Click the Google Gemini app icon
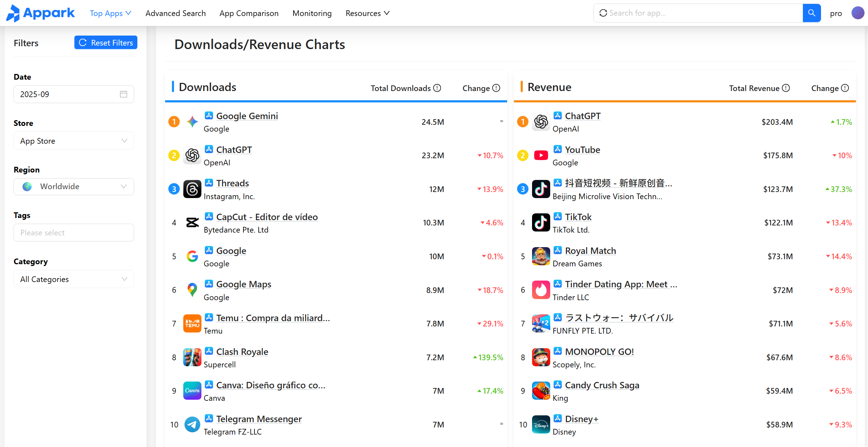Viewport: 868px width, 447px height. tap(192, 122)
